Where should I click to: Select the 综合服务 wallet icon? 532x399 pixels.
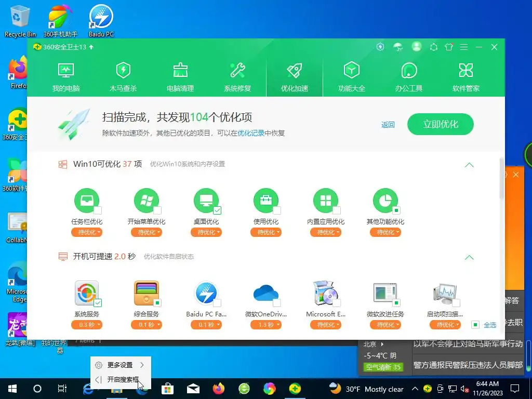coord(146,293)
